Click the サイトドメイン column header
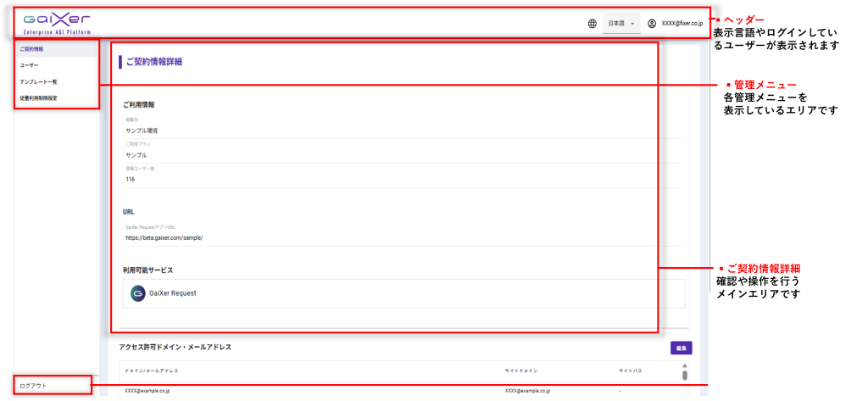 [521, 371]
